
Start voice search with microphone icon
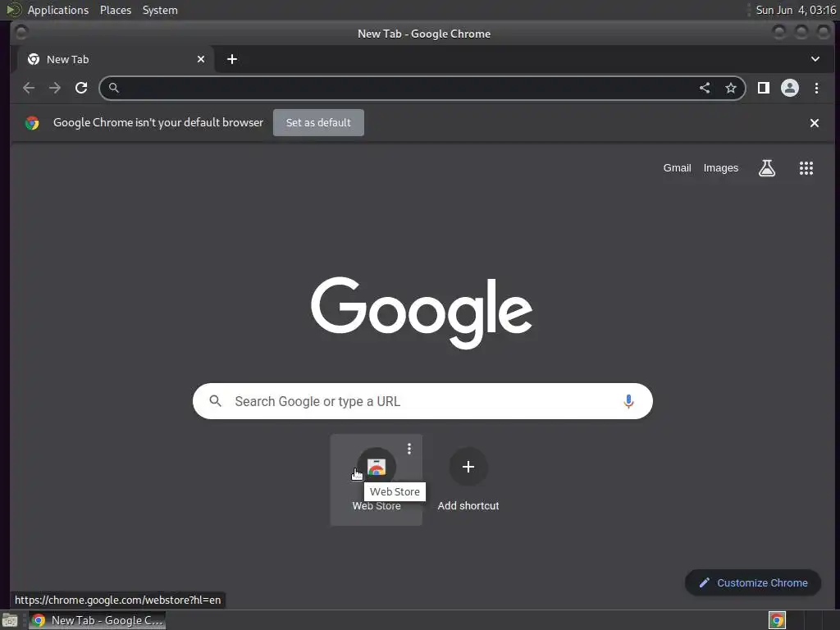(x=628, y=401)
